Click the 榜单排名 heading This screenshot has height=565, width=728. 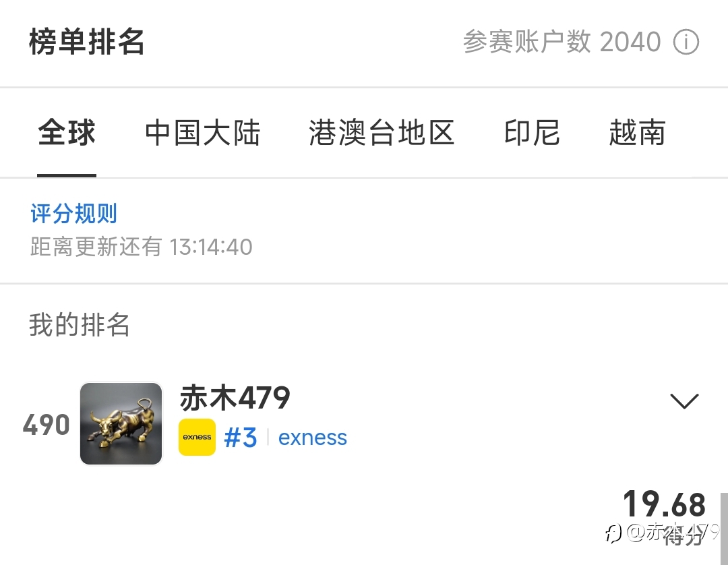tap(87, 42)
